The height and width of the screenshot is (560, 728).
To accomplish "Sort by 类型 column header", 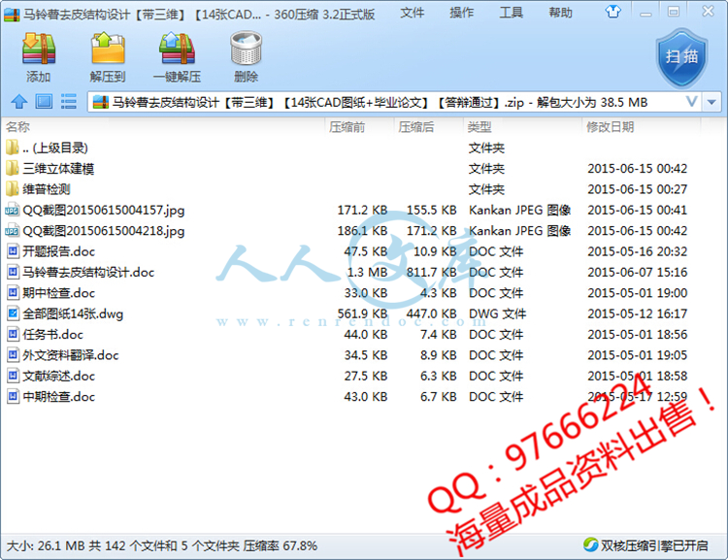I will click(x=480, y=127).
